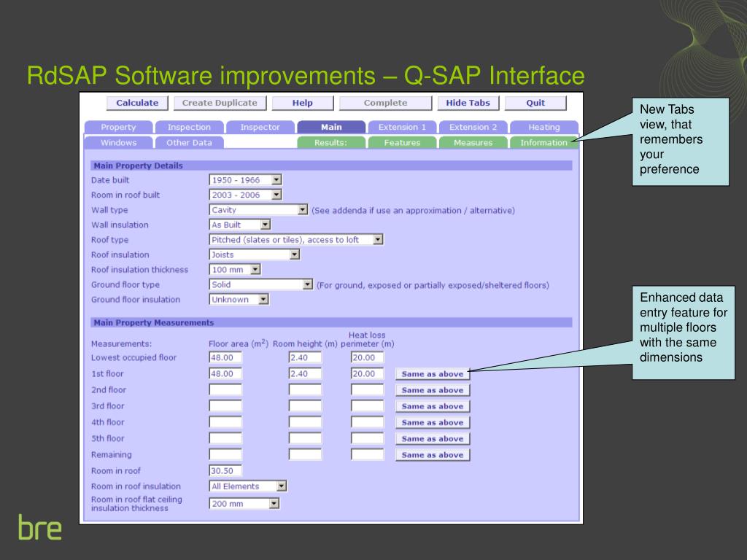The width and height of the screenshot is (747, 560).
Task: Click Remaining floor area field
Action: [225, 455]
